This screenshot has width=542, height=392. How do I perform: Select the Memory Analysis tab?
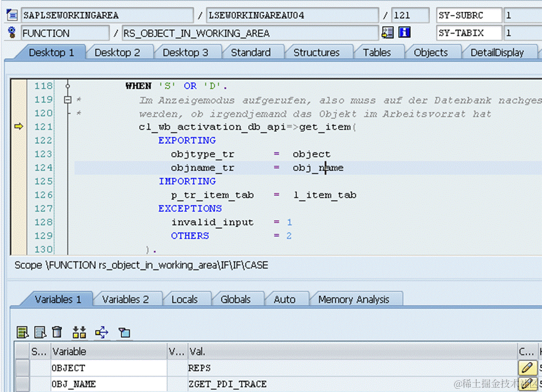coord(354,299)
